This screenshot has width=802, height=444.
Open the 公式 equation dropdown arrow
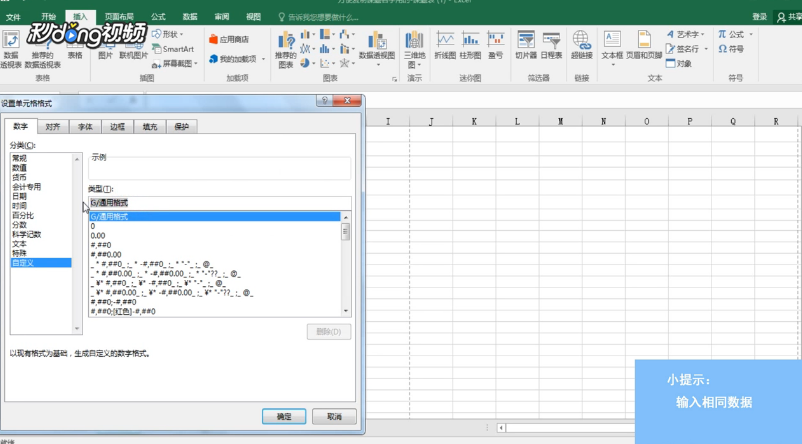tap(751, 34)
